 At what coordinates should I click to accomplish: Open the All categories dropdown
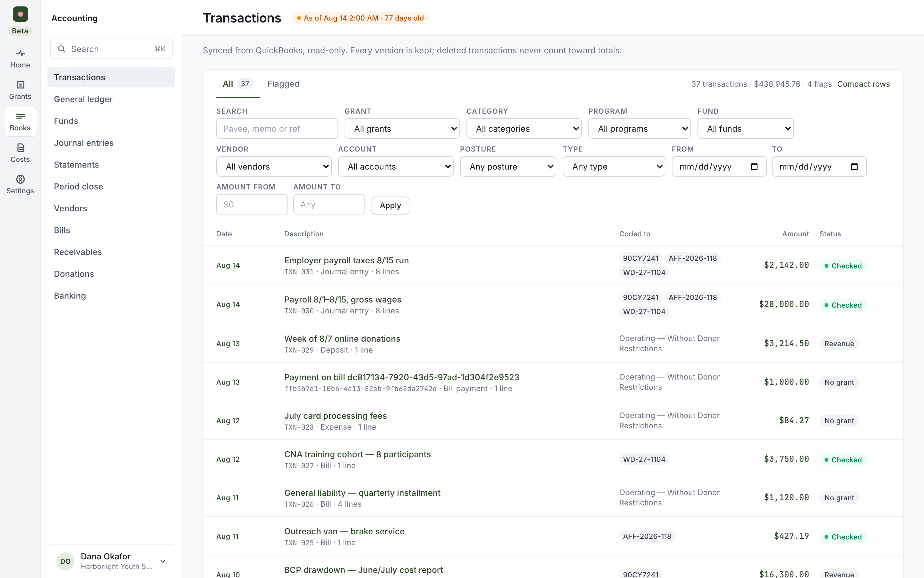coord(524,128)
